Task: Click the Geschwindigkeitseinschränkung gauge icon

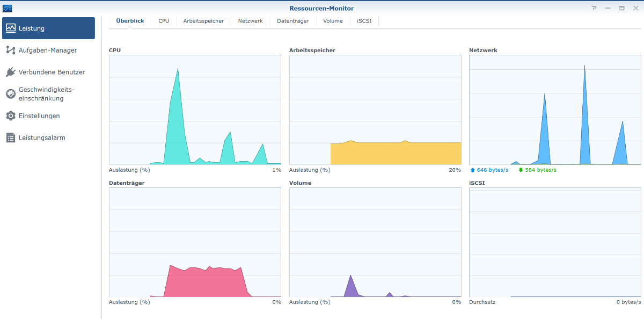Action: [11, 94]
